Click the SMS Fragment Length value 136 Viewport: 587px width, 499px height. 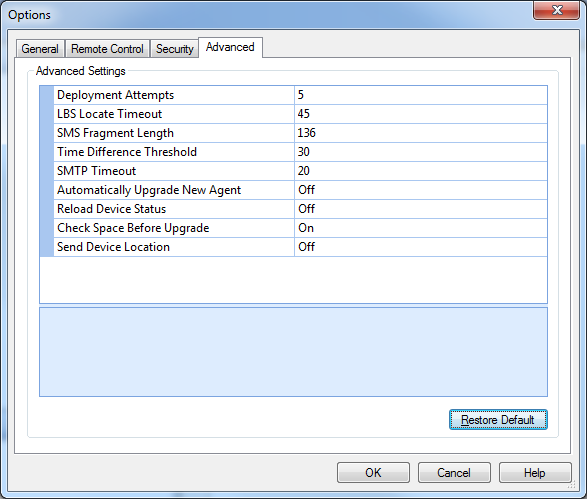point(421,133)
